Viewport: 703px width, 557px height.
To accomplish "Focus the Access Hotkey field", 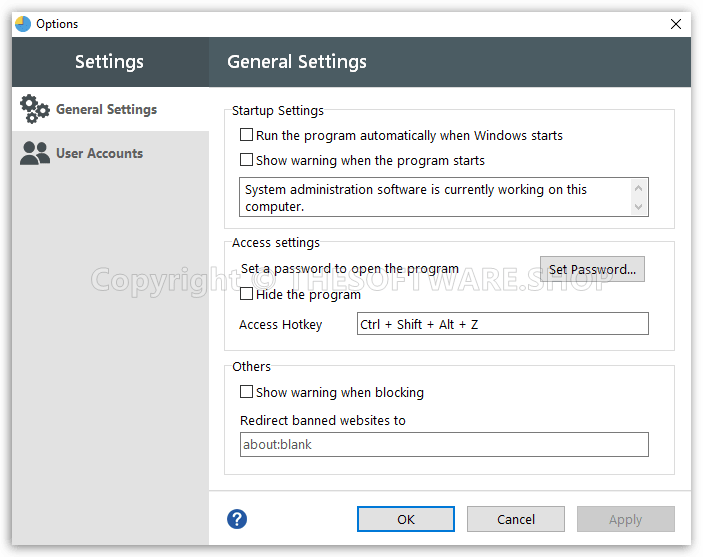I will coord(502,324).
